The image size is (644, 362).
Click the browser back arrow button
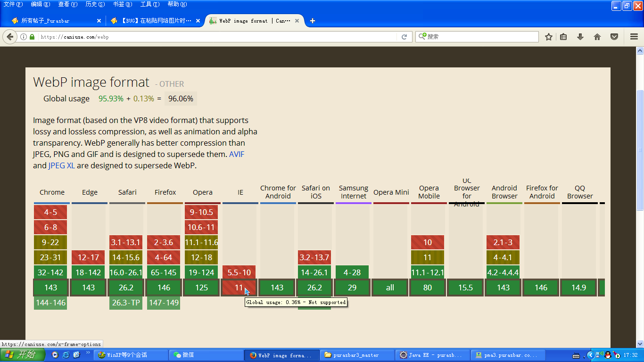tap(10, 37)
